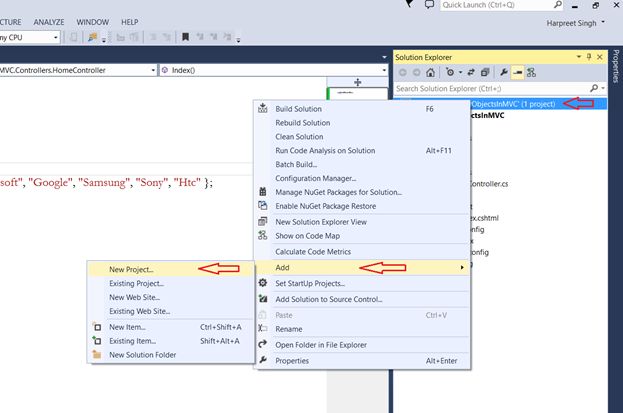The image size is (623, 413).
Task: Select Manage NuGet Packages for Solution...
Action: pos(362,192)
